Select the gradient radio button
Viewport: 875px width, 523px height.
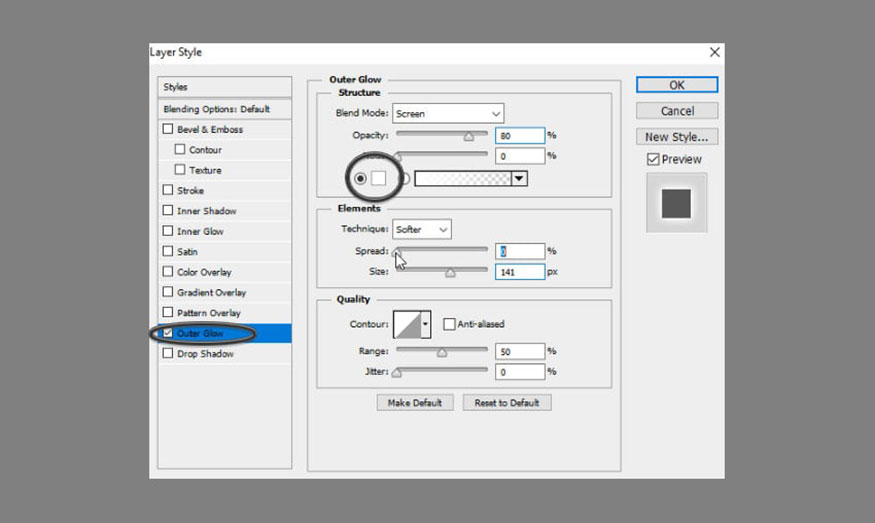pos(405,179)
